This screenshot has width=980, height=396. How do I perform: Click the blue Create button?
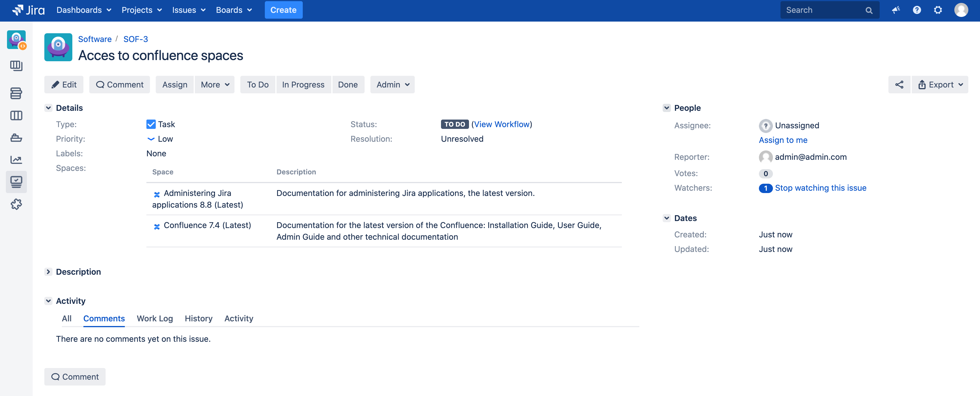tap(283, 10)
